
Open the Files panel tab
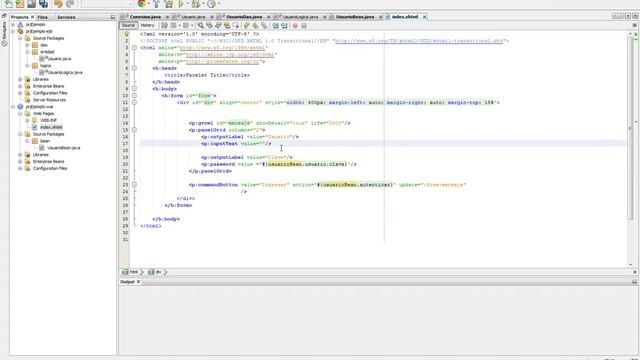coord(42,17)
